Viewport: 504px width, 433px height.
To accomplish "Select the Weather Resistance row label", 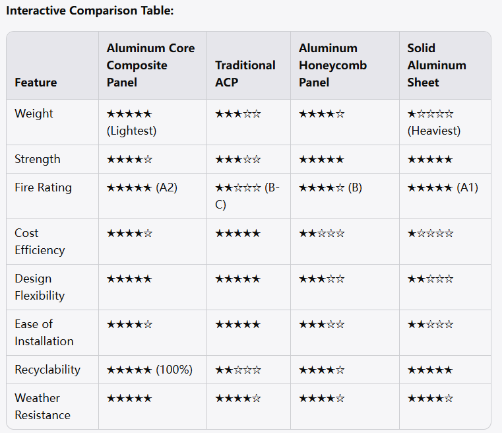I will pos(42,407).
